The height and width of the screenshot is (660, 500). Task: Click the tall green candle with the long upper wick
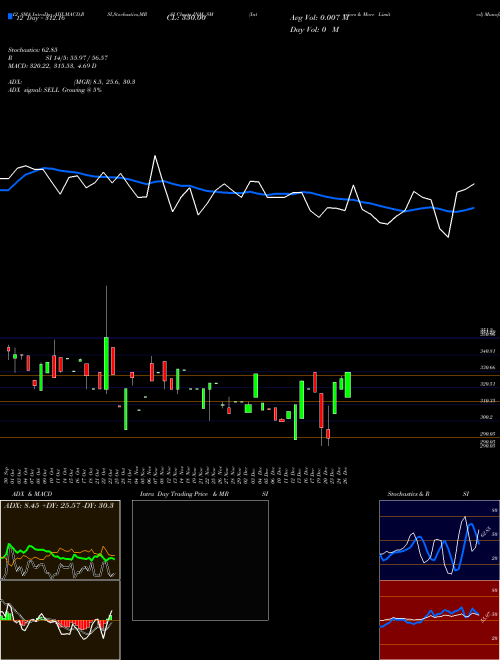point(106,363)
